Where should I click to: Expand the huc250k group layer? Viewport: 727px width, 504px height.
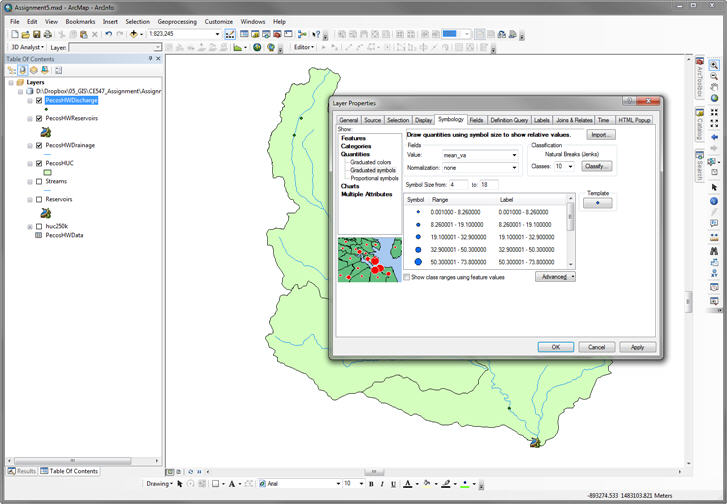tap(30, 227)
